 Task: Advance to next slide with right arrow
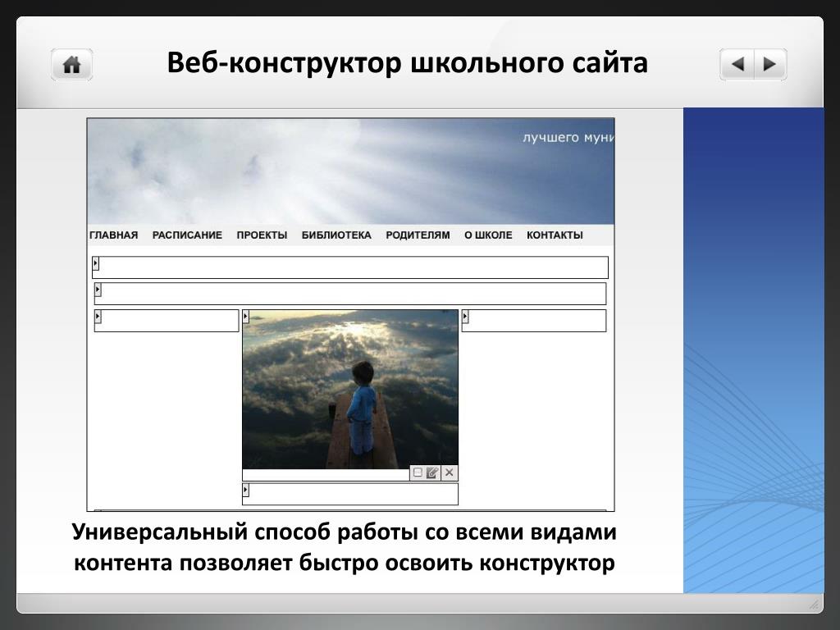770,64
